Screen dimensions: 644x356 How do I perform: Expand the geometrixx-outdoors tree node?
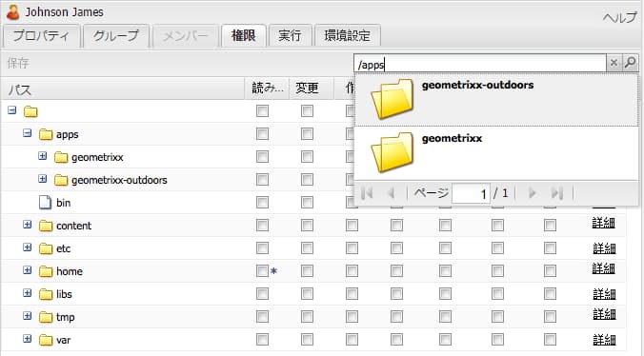click(42, 179)
